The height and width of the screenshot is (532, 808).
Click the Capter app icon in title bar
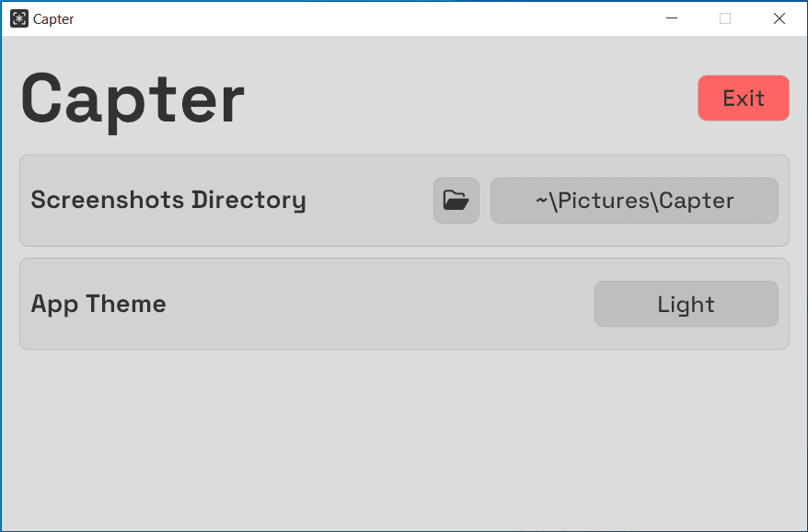(18, 18)
